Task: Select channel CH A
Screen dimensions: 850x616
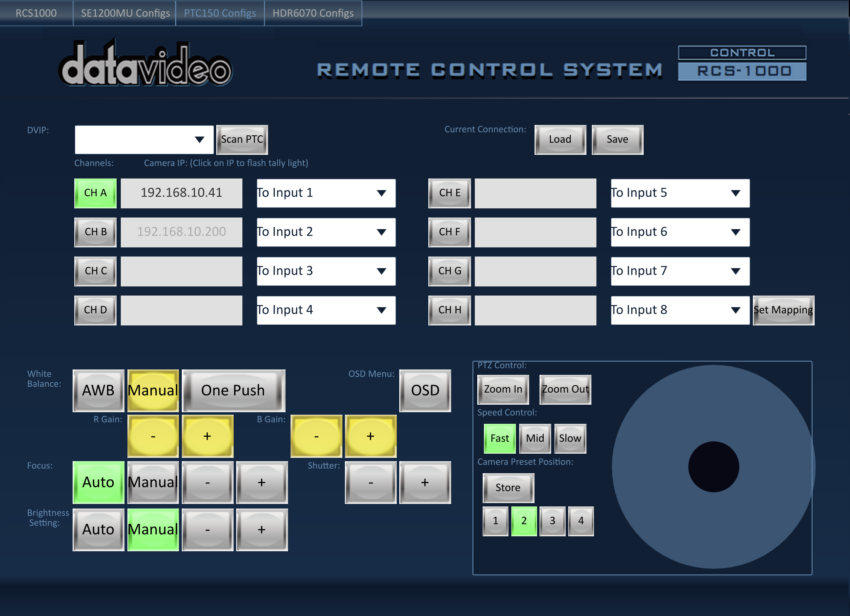Action: tap(95, 193)
